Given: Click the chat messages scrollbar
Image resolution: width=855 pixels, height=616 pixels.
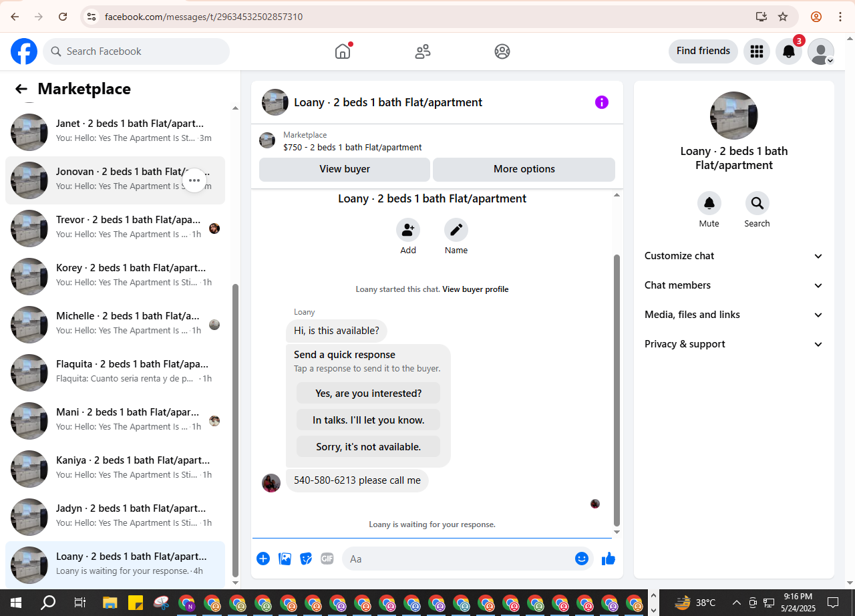Looking at the screenshot, I should 617,390.
